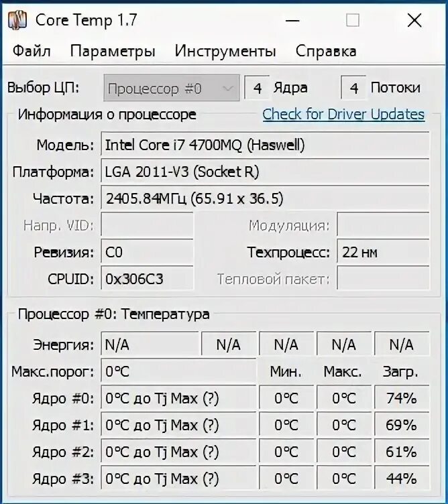Click the Платформа value LGA 2011-V3

pyautogui.click(x=265, y=172)
